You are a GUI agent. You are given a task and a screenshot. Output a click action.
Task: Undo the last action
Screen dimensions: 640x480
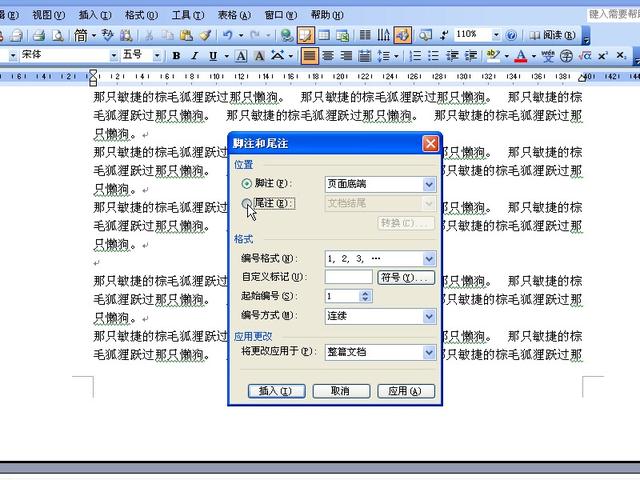pos(227,36)
